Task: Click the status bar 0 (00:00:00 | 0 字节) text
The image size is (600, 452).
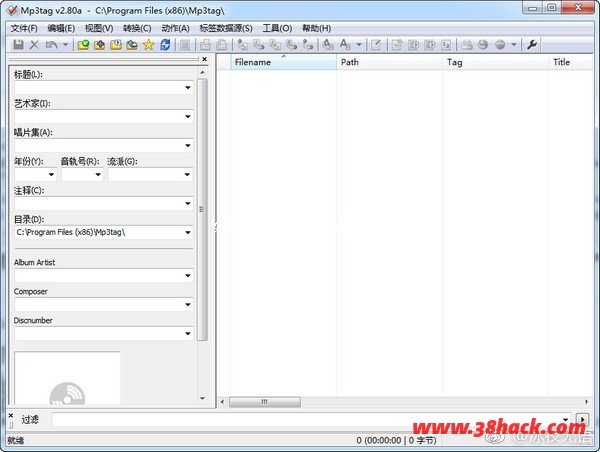Action: 396,441
